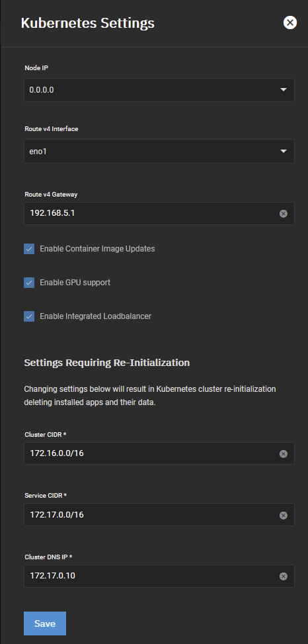Toggle Enable GPU support checkbox
Viewport: 308px width, 644px height.
coord(29,283)
